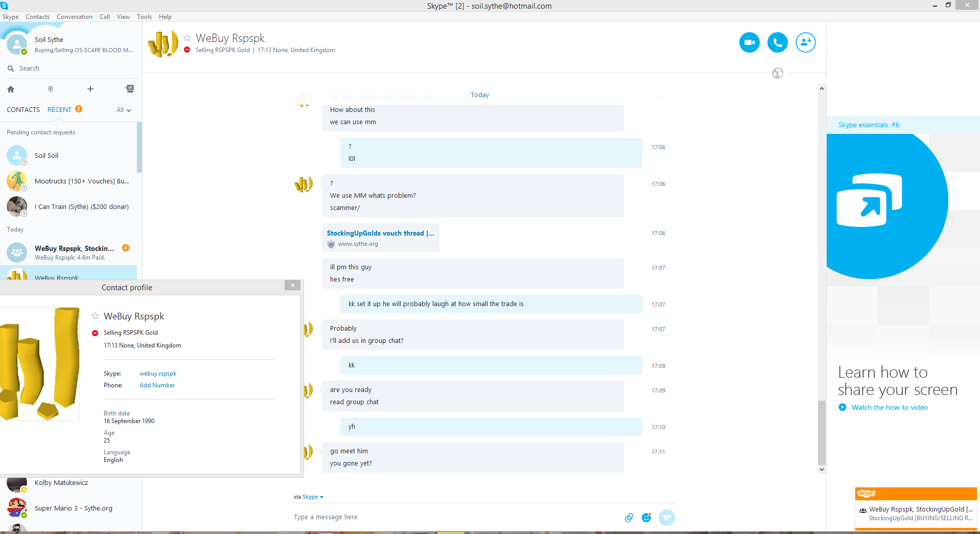Switch to the RECENT tab
Image resolution: width=980 pixels, height=534 pixels.
(x=59, y=110)
